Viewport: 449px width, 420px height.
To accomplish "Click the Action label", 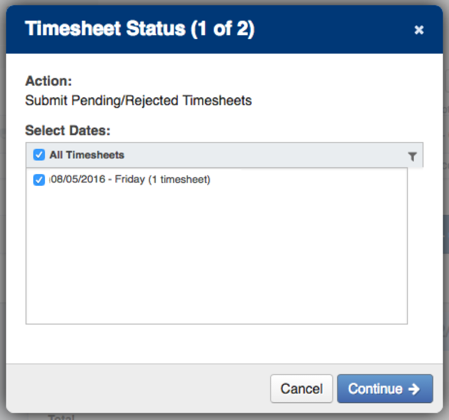I will (x=49, y=81).
